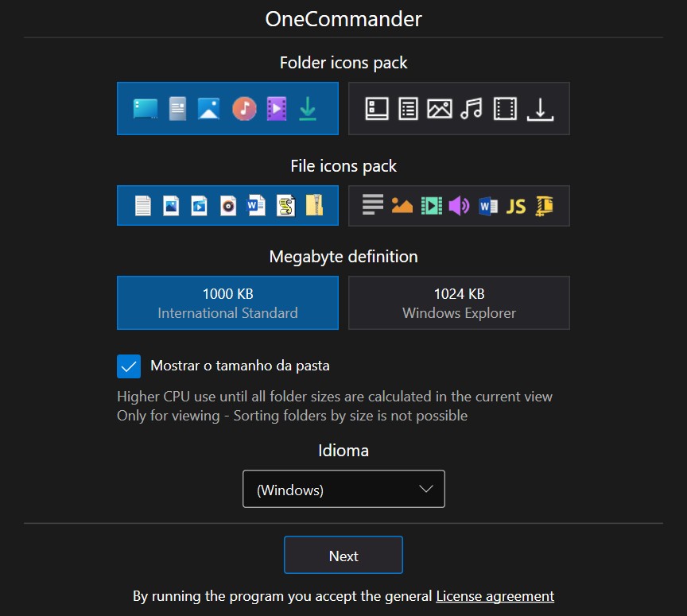Click the classic audio disc file icon

pos(228,206)
